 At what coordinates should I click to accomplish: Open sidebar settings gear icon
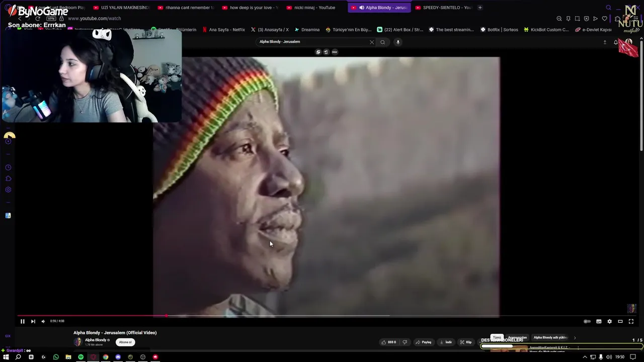[8, 190]
